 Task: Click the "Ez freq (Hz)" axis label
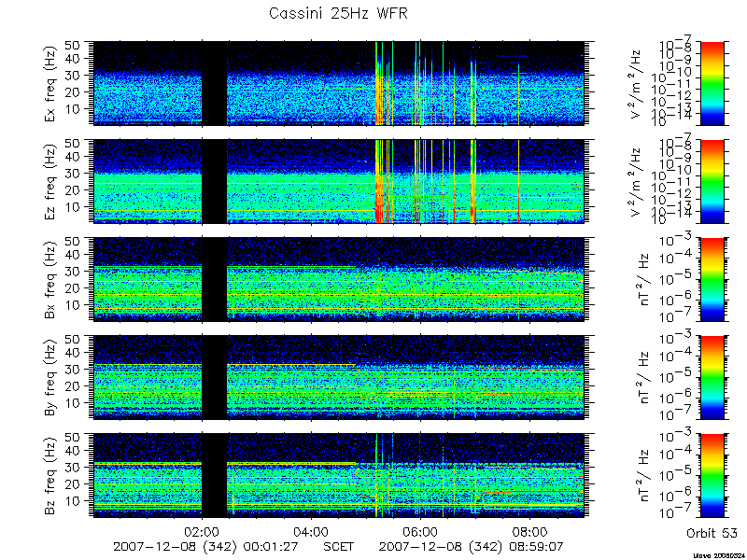point(51,181)
